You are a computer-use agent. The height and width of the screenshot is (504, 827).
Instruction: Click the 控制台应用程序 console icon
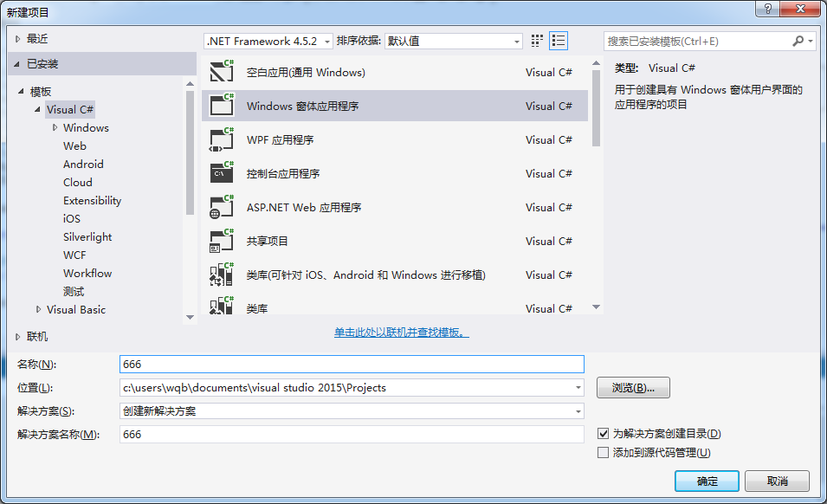click(222, 172)
